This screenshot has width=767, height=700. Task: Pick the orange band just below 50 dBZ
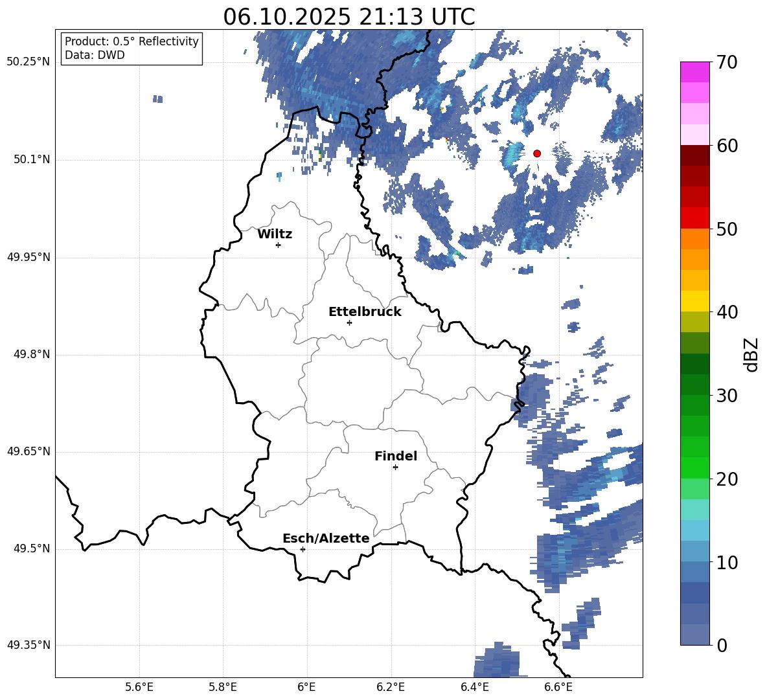pos(694,239)
